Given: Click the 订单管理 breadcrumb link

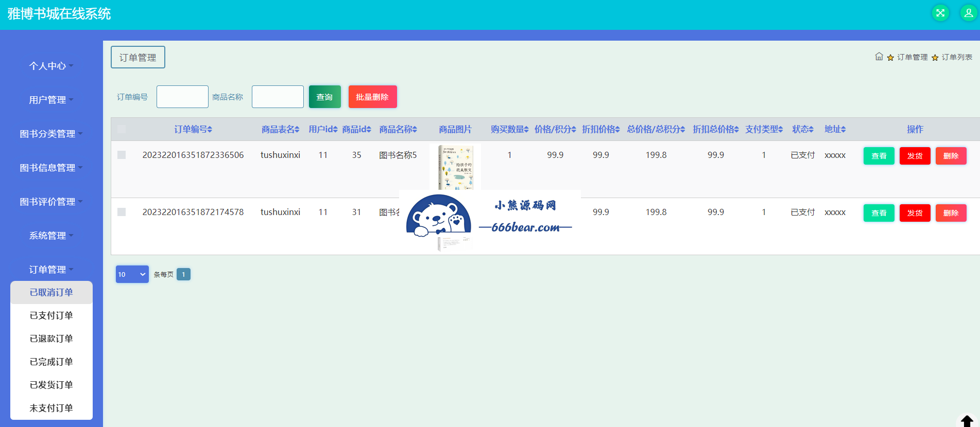Looking at the screenshot, I should pyautogui.click(x=913, y=57).
